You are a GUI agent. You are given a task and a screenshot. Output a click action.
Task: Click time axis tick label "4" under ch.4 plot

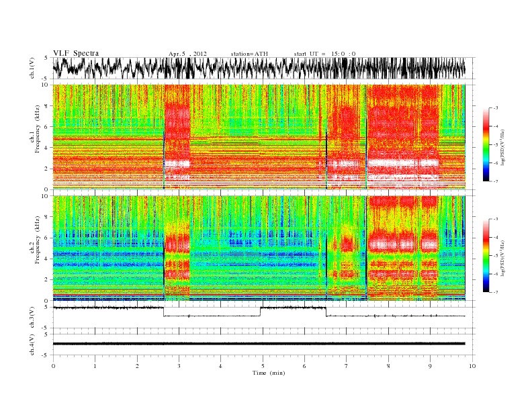[220, 366]
